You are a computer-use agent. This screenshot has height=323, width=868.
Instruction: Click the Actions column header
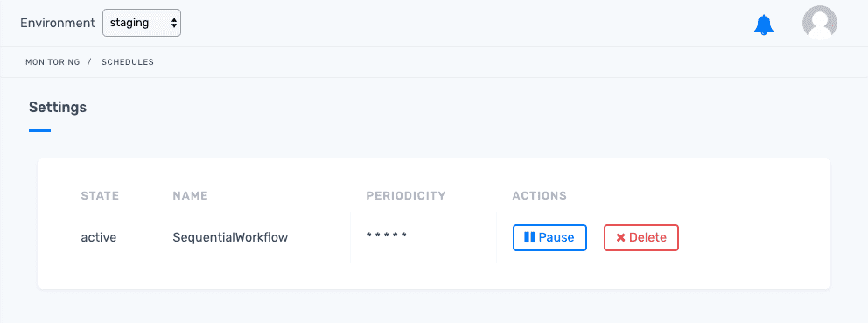[x=540, y=195]
